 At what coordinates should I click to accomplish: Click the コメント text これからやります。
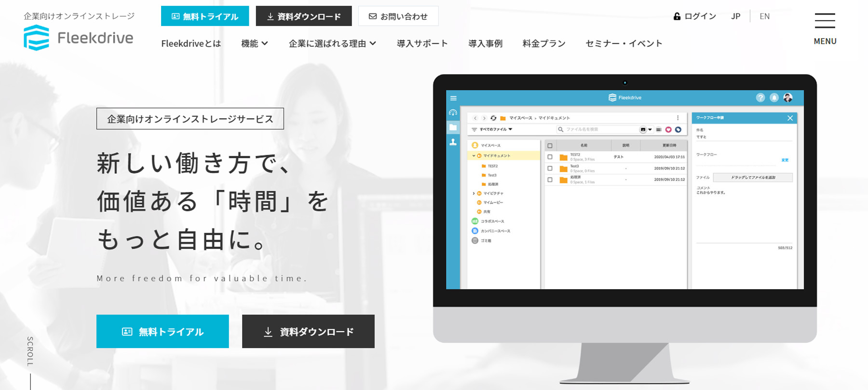(711, 193)
